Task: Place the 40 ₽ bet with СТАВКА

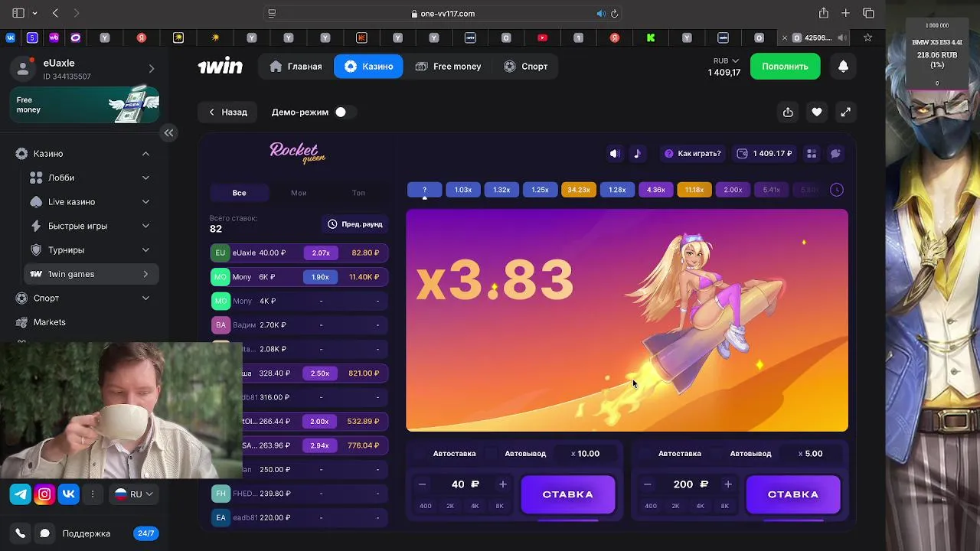Action: 567,494
